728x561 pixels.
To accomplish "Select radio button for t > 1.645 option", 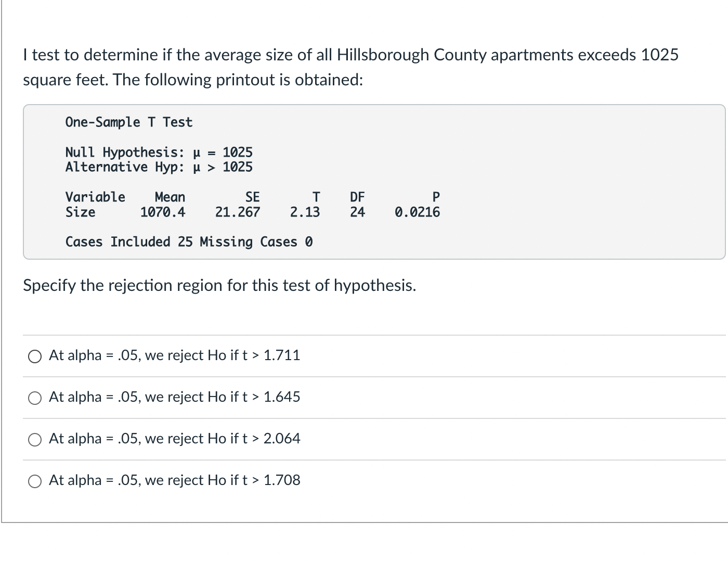I will (34, 398).
